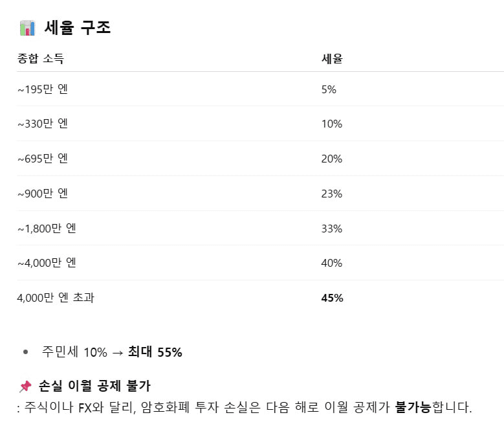
Task: Click the 20% rate cell
Action: (x=331, y=159)
